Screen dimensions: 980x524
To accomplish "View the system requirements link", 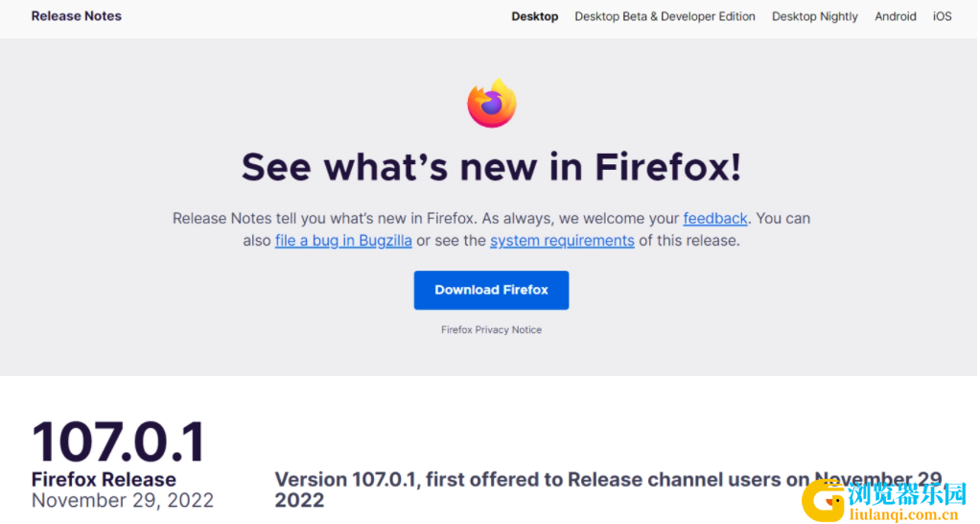I will click(562, 240).
